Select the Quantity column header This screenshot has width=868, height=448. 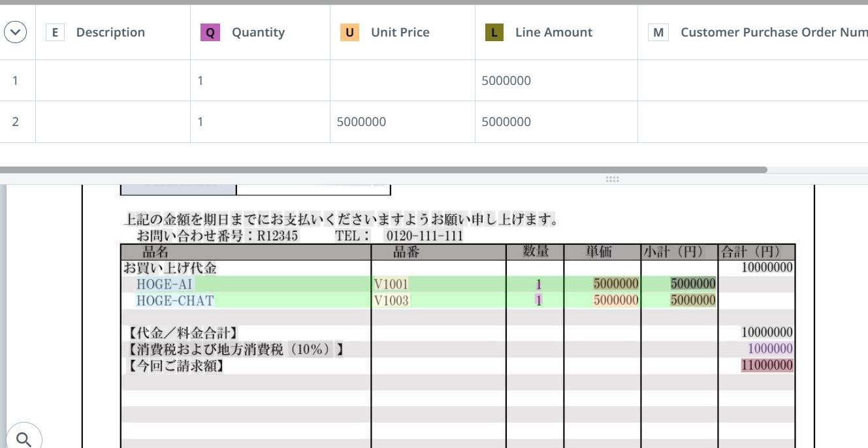coord(260,32)
